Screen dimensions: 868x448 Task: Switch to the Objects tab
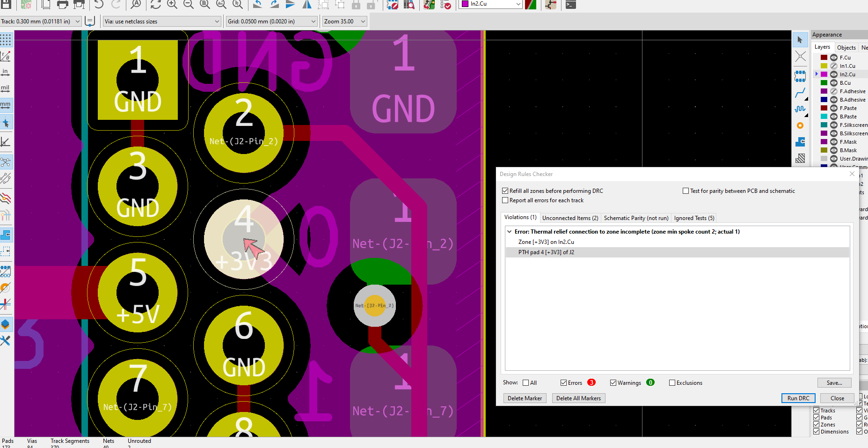[x=846, y=47]
